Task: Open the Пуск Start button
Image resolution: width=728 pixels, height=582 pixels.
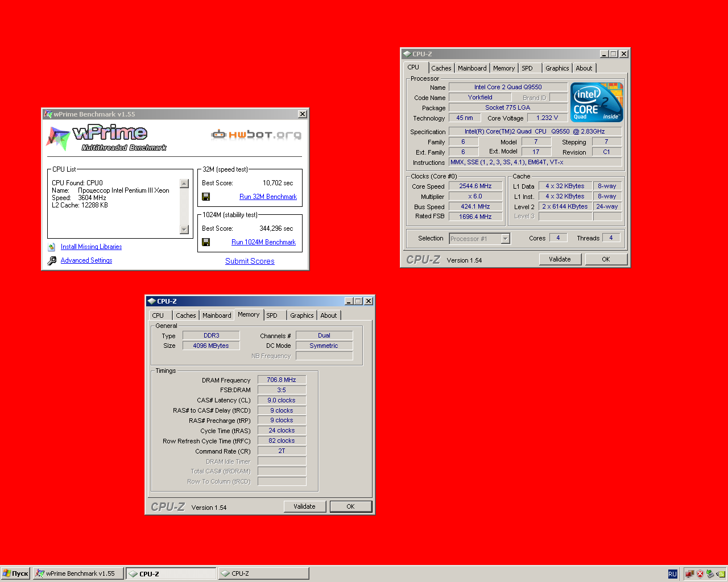Action: click(x=15, y=573)
